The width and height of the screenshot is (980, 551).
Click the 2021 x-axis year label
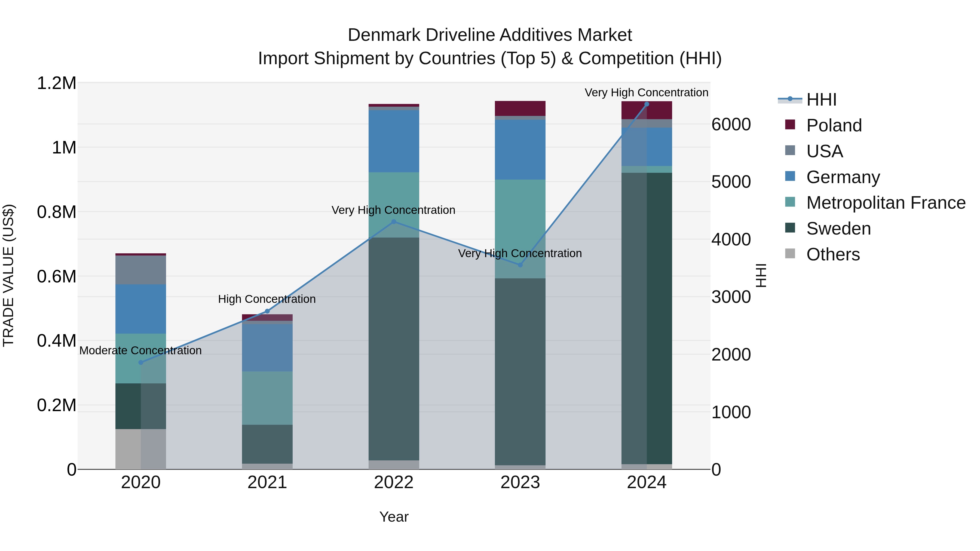(267, 482)
